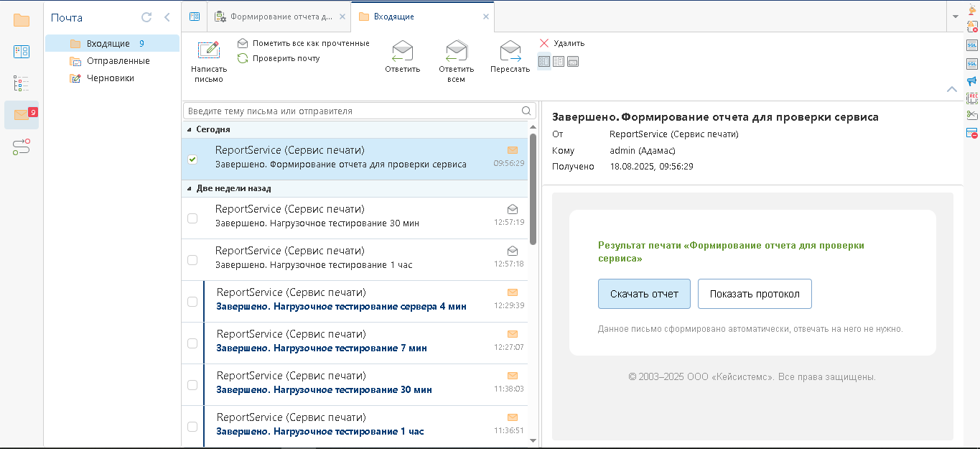The height and width of the screenshot is (449, 980).
Task: Click the window with red minus icon
Action: click(972, 133)
